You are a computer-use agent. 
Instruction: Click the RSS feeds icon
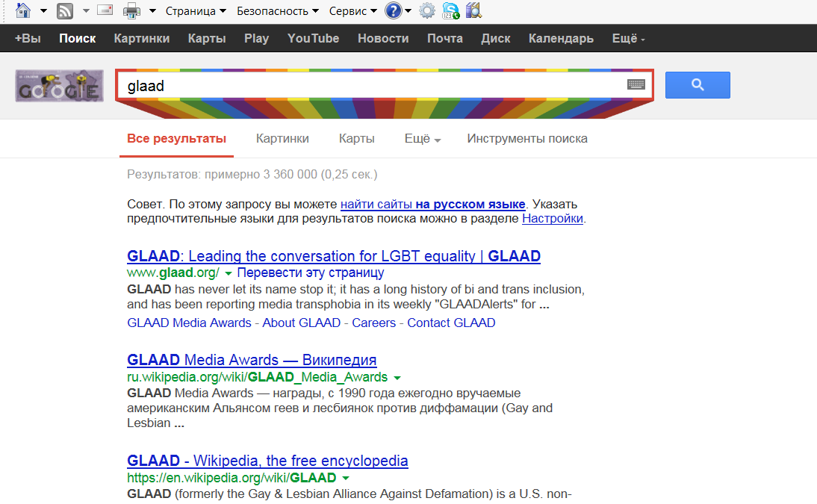65,11
